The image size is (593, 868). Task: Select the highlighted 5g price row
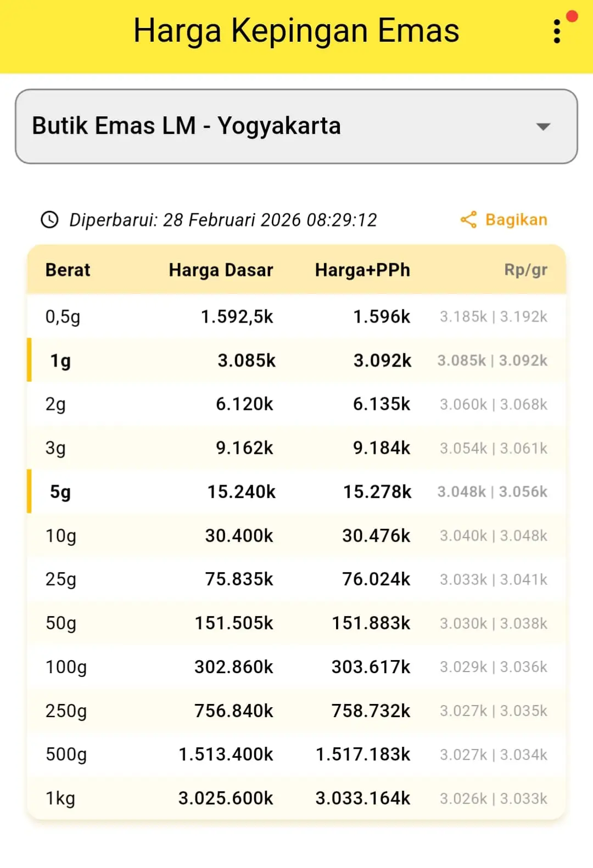tap(296, 492)
